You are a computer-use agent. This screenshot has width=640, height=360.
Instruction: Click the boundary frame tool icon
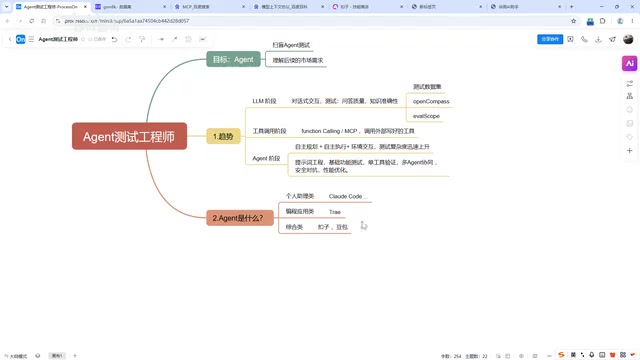click(x=202, y=39)
